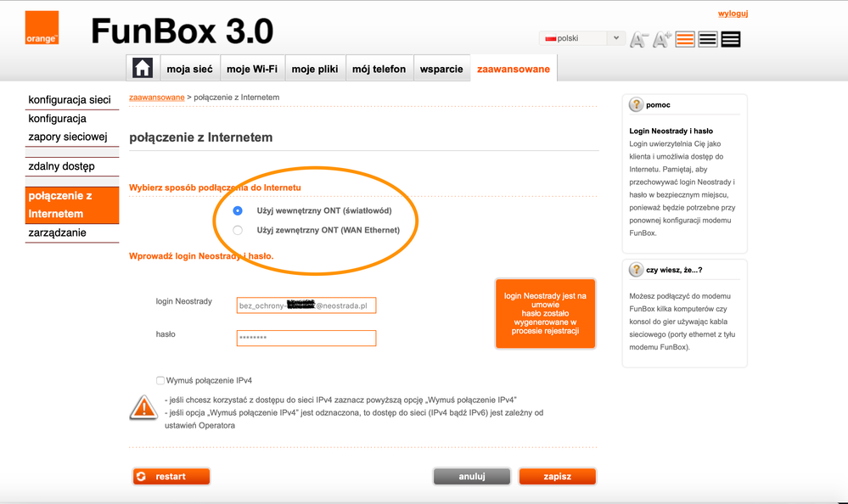Select external ONT (WAN Ethernet) option
848x504 pixels.
pos(238,230)
